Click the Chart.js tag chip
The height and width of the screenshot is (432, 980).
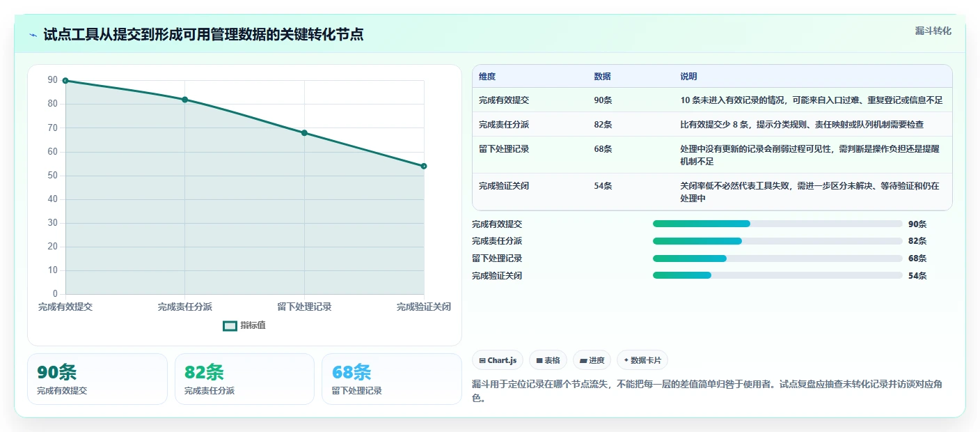498,360
